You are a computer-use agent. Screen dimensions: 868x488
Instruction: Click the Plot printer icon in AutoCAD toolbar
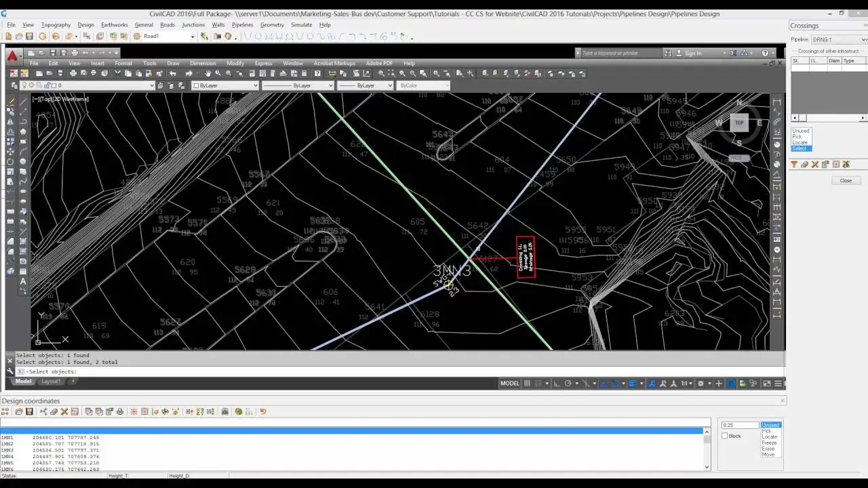click(72, 73)
